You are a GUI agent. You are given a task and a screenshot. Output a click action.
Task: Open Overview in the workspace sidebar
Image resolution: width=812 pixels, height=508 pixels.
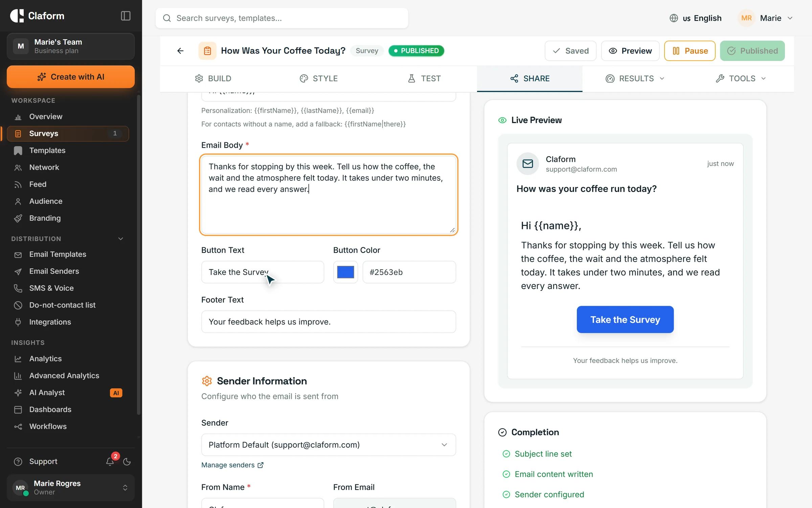(x=68, y=117)
